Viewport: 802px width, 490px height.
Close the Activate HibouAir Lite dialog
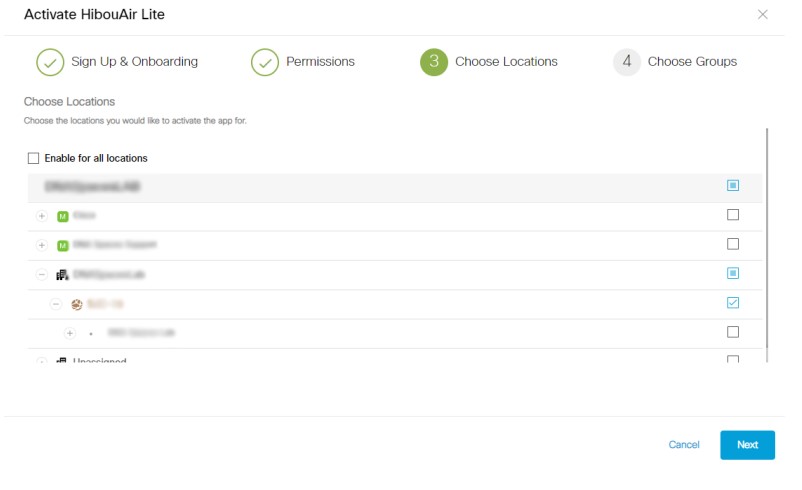(762, 14)
